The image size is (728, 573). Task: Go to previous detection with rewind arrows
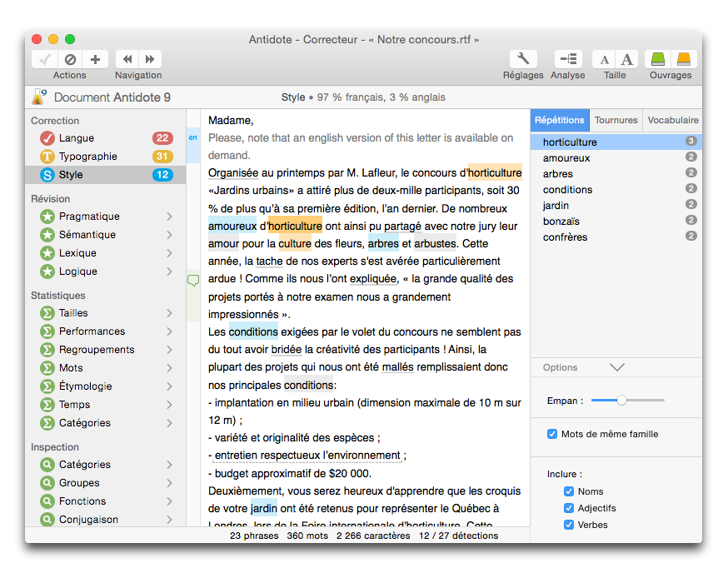click(x=127, y=59)
